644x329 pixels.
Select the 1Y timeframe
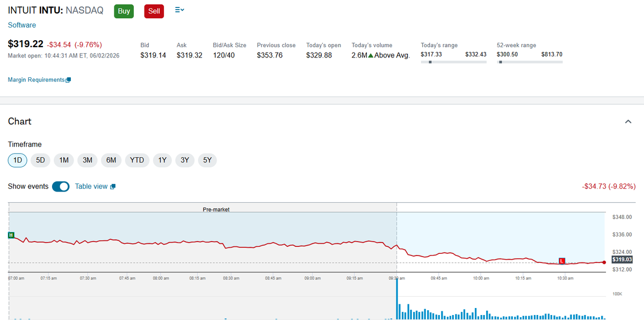[x=162, y=160]
